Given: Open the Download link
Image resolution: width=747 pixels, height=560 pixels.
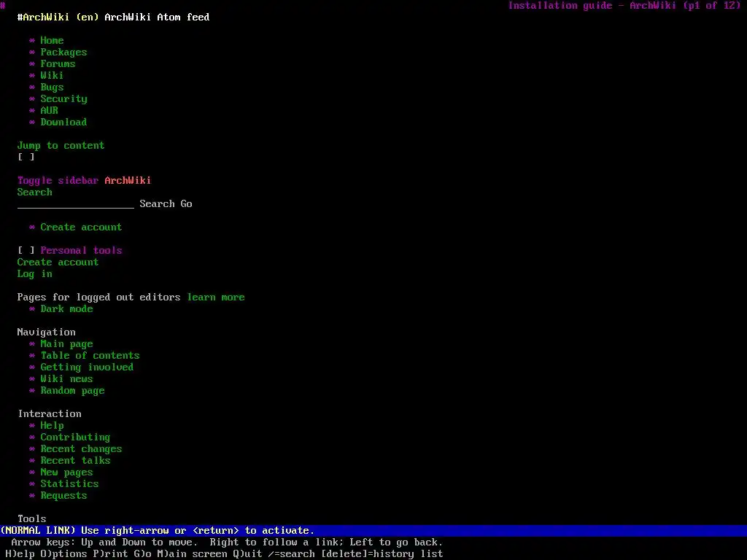Looking at the screenshot, I should coord(63,122).
